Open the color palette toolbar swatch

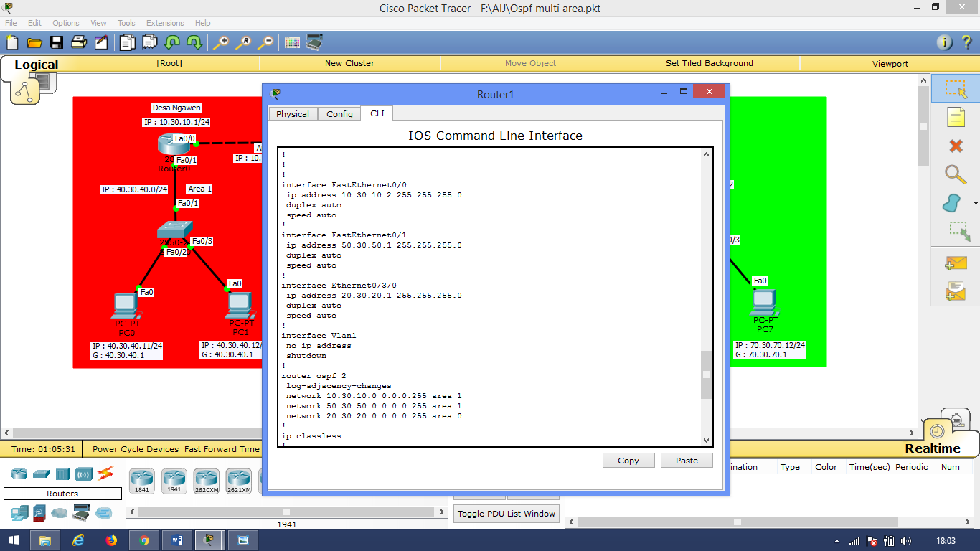[x=292, y=42]
